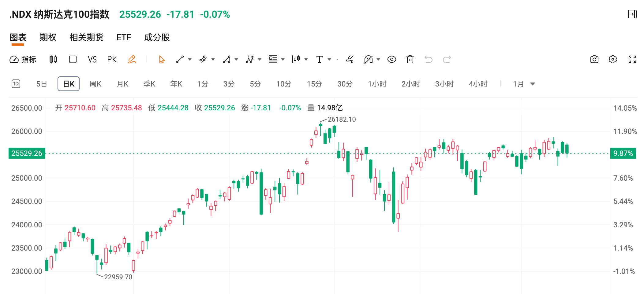Expand the text tool dropdown arrow

click(x=329, y=60)
